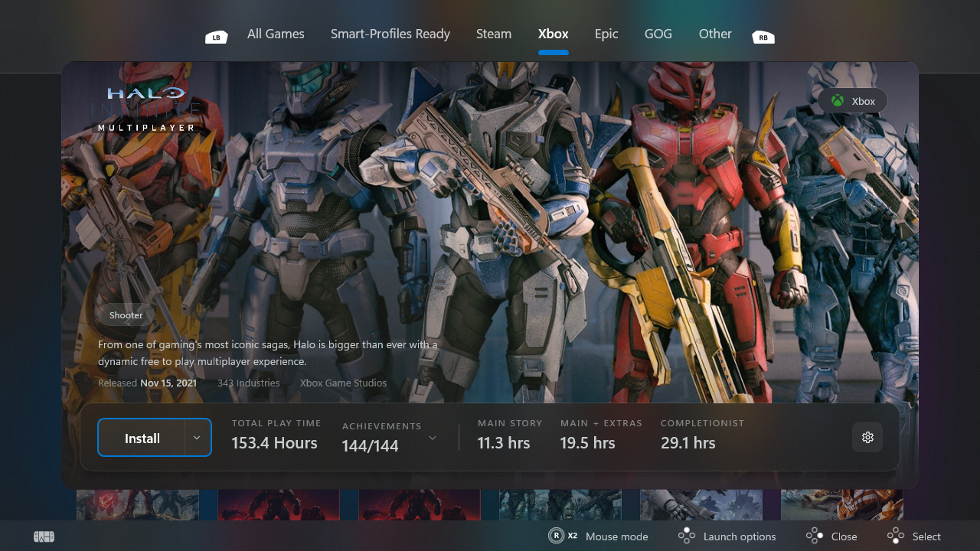Screen dimensions: 980x551
Task: Click the 153.4 Hours play time
Action: [x=274, y=443]
